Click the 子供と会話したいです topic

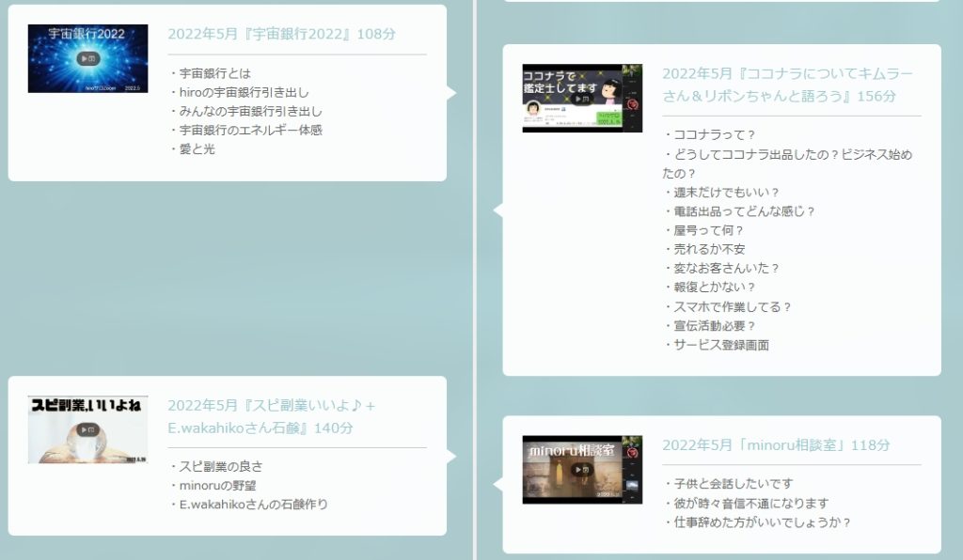[x=734, y=484]
